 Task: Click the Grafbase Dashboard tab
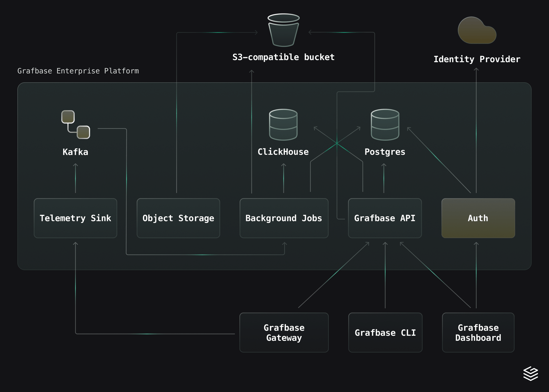[478, 333]
